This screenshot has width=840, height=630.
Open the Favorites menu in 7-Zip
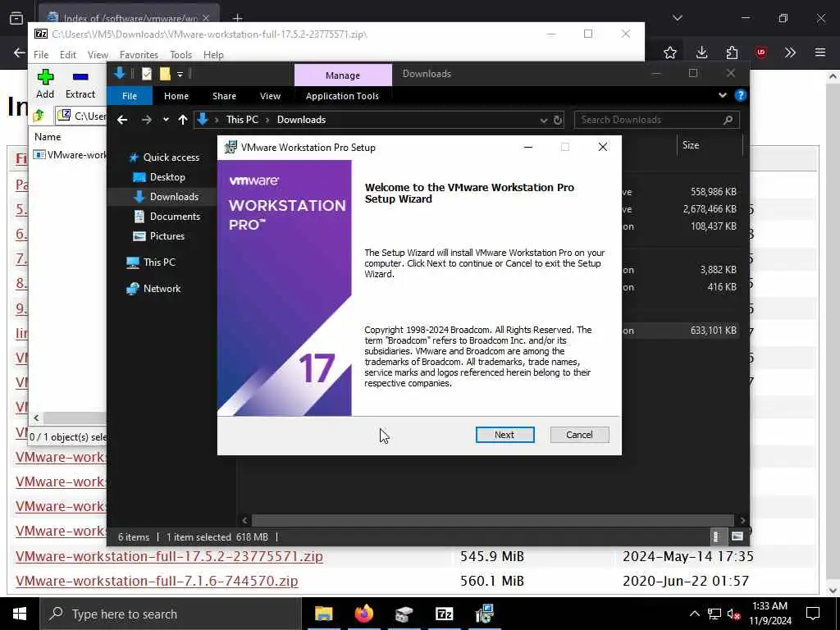[x=139, y=55]
